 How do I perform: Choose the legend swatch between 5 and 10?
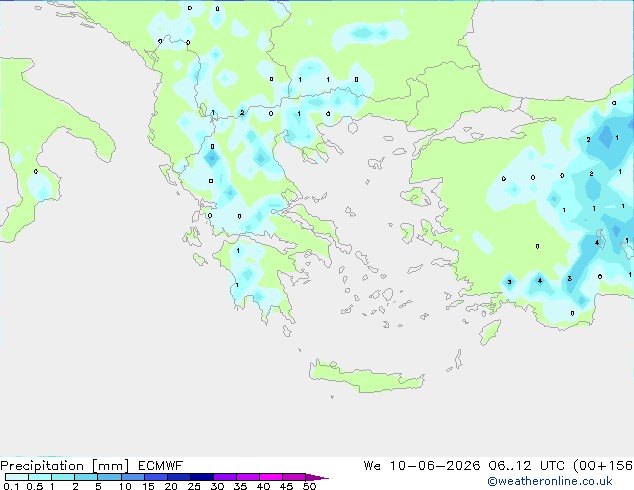coord(109,477)
